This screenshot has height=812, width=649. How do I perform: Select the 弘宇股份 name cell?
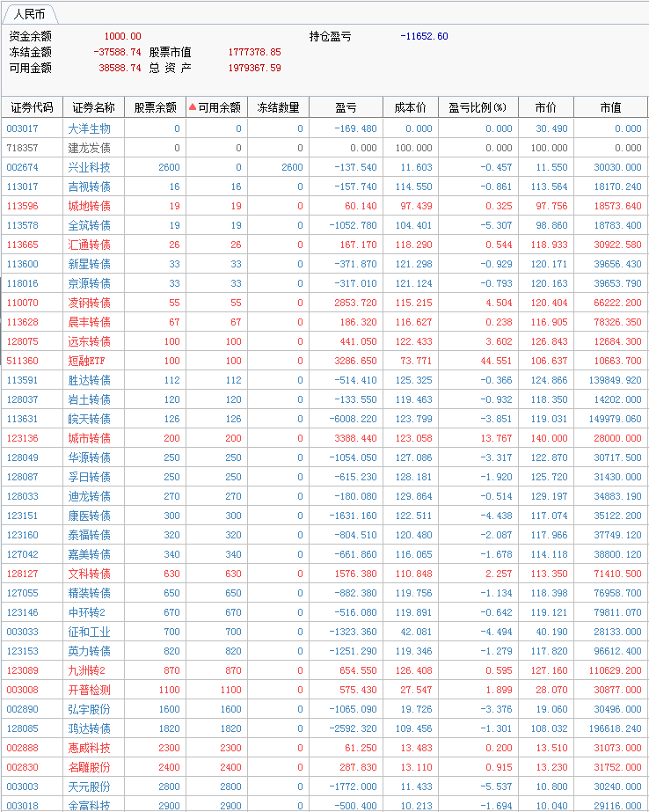90,709
